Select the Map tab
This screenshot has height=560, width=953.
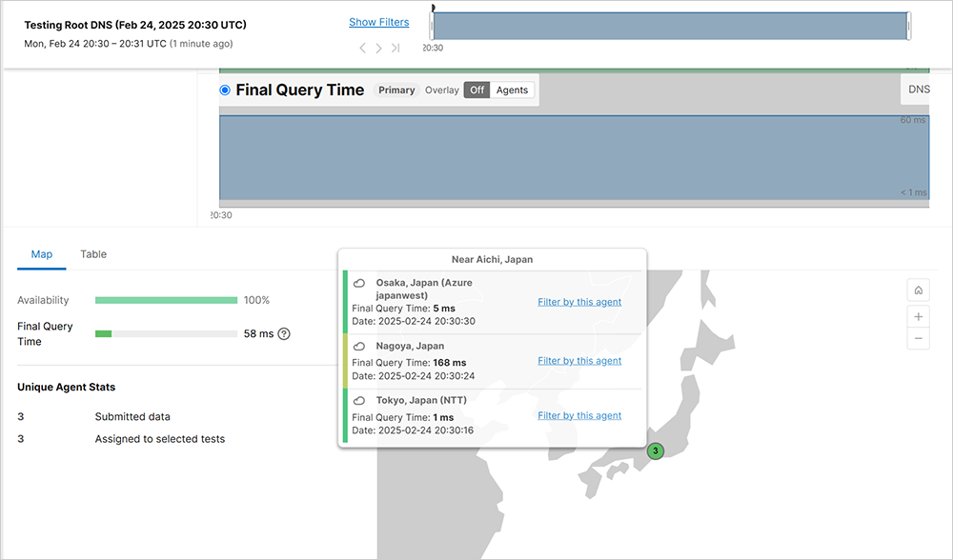pos(42,254)
